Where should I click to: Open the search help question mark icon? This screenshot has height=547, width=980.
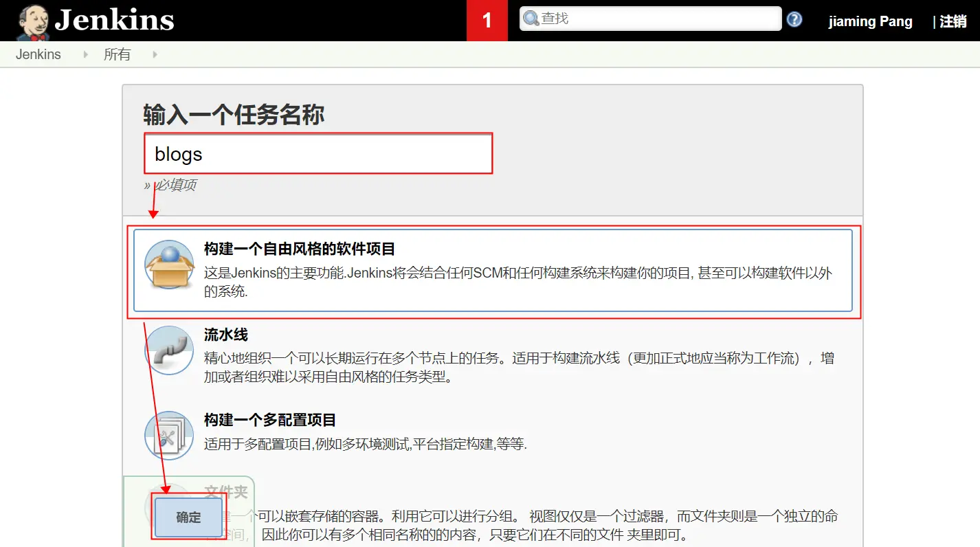(794, 19)
